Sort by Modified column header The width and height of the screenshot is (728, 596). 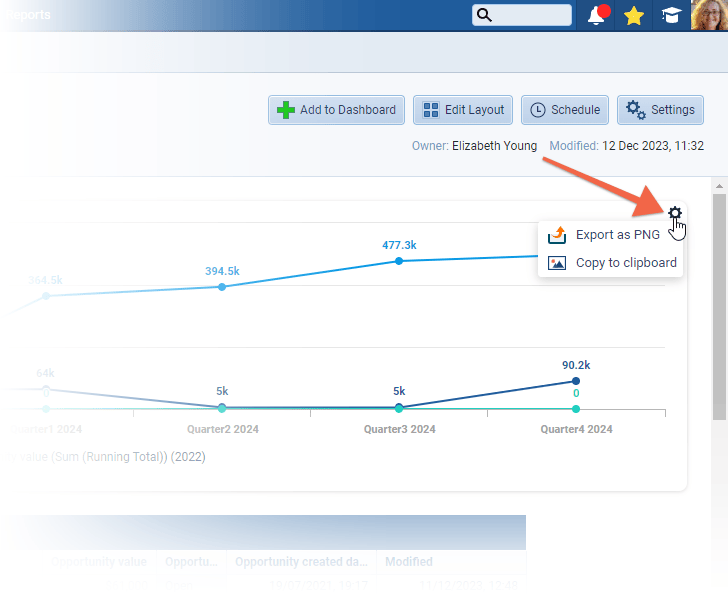tap(408, 562)
